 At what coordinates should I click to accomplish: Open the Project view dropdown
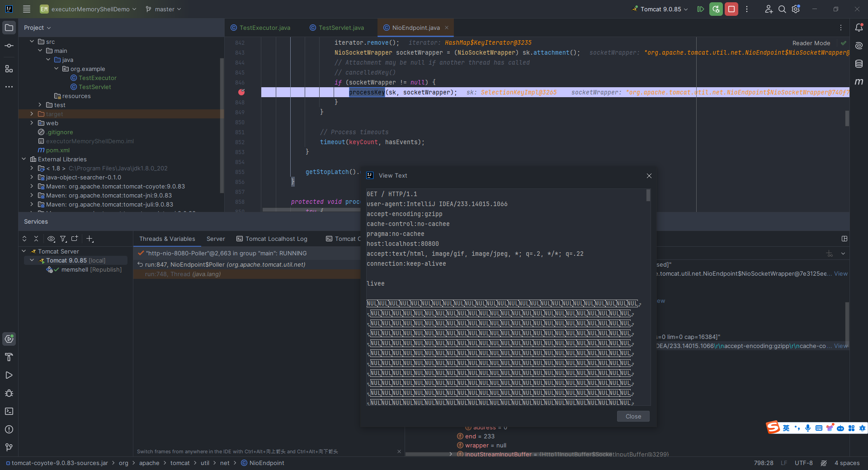click(x=37, y=28)
